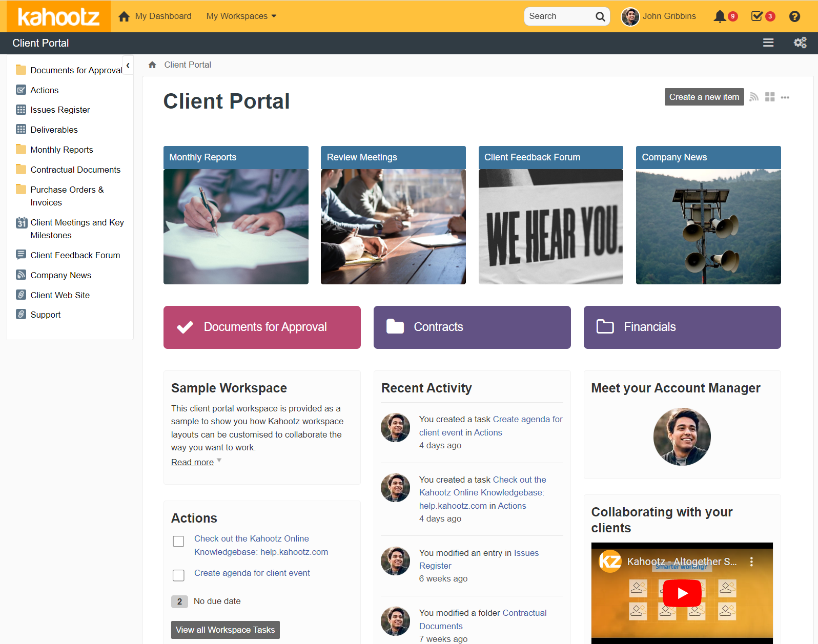Open Company News loudspeaker card
The width and height of the screenshot is (818, 644).
tap(708, 215)
